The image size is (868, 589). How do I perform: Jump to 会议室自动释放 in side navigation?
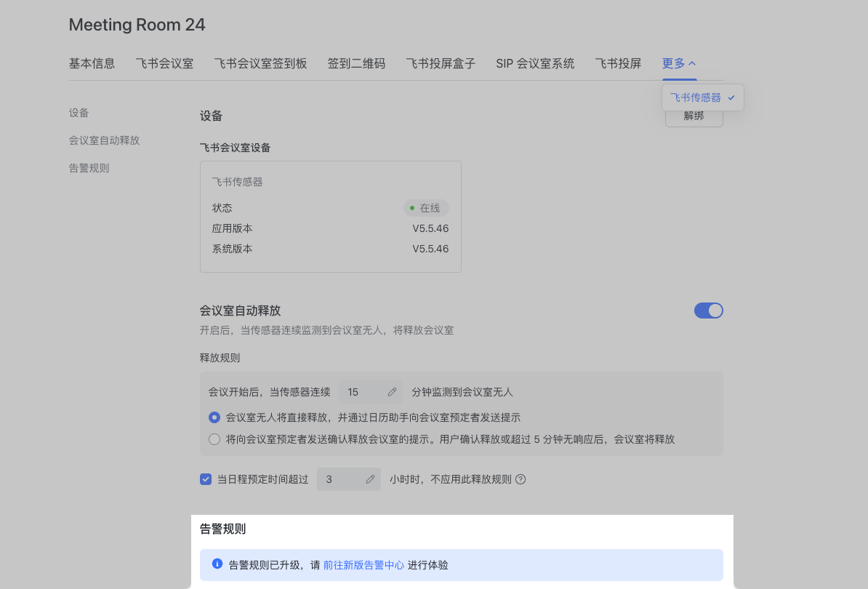tap(104, 140)
